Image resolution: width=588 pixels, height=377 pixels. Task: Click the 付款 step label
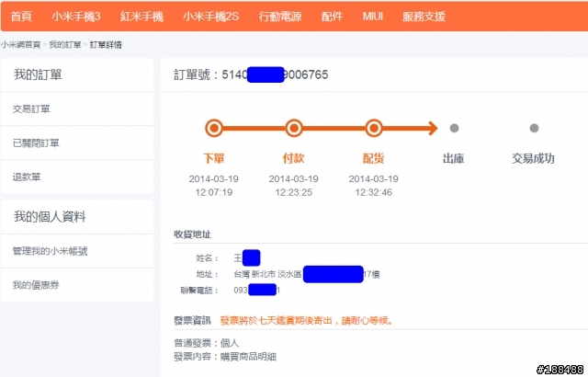click(294, 158)
